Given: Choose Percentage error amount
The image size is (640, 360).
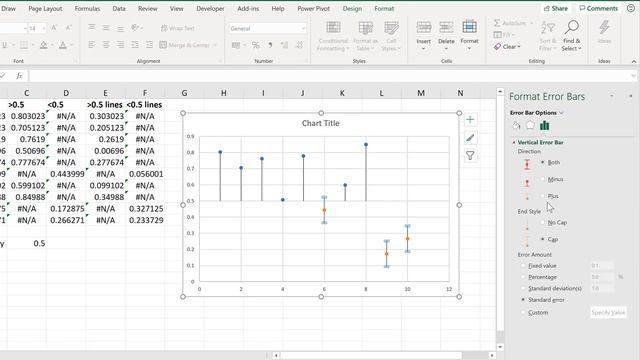Looking at the screenshot, I should pyautogui.click(x=523, y=277).
